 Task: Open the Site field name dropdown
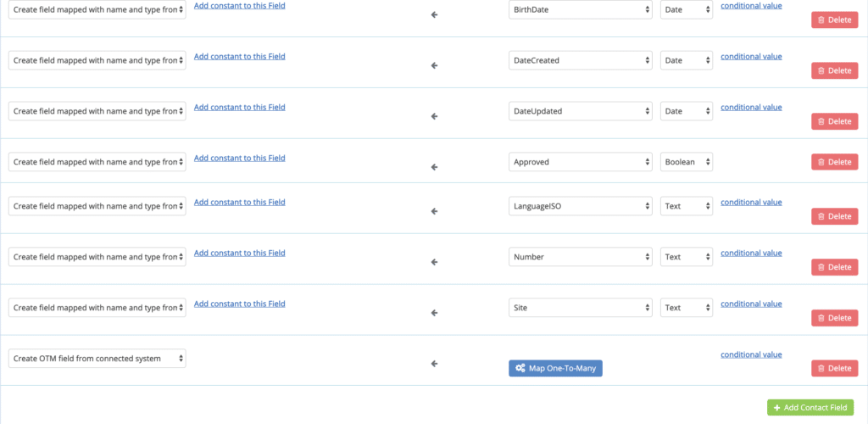click(x=581, y=308)
